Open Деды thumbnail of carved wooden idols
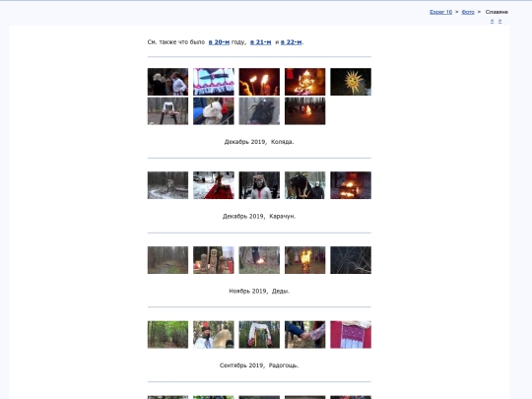The height and width of the screenshot is (399, 532). click(214, 260)
